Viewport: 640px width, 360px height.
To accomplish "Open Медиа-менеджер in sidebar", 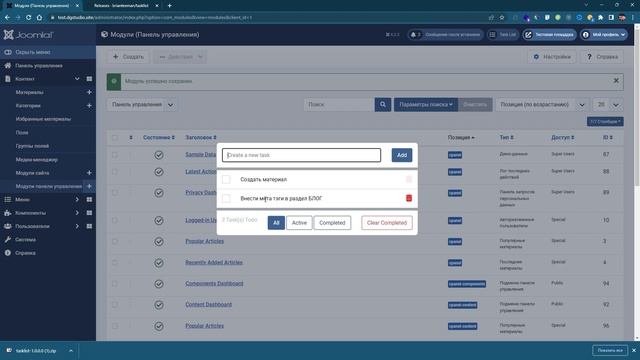I will coord(37,160).
